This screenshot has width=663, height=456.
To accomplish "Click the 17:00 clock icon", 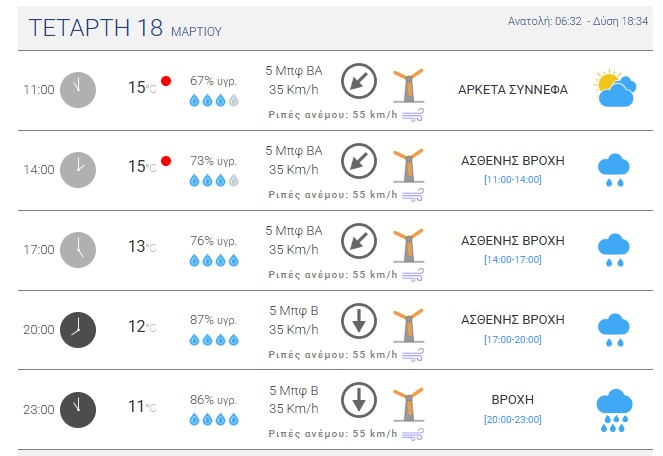I will click(78, 249).
